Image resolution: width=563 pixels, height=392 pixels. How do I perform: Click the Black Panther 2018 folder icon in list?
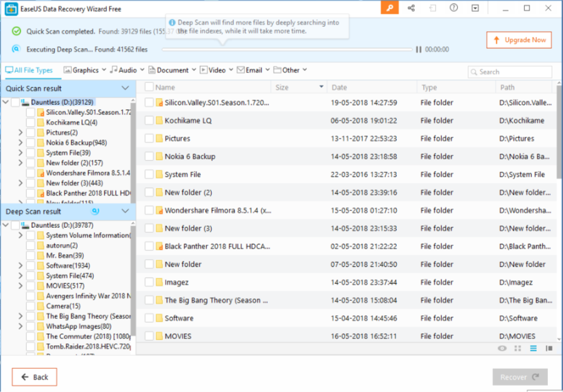coord(159,247)
